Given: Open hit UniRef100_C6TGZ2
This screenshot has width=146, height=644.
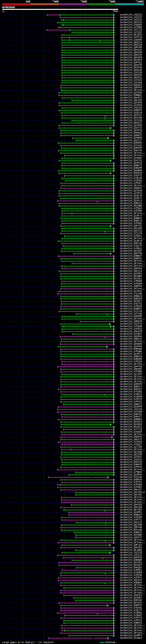Looking at the screenshot, I should pos(131,32).
